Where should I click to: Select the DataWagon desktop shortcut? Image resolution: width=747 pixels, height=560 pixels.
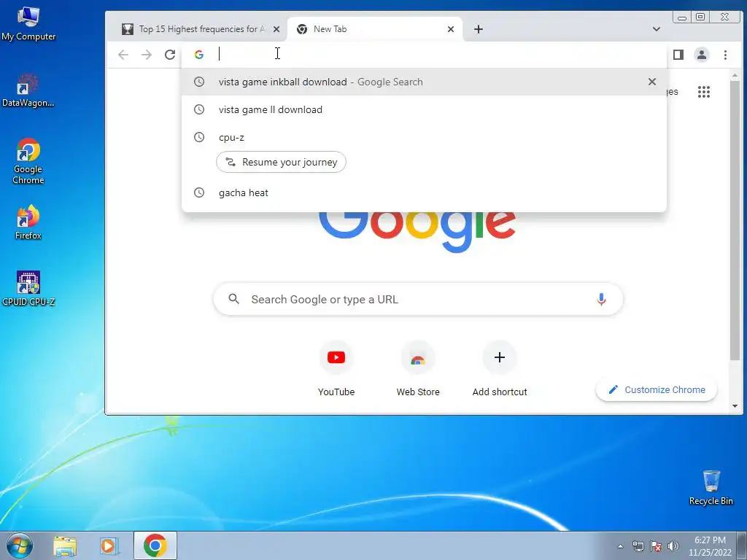(28, 90)
